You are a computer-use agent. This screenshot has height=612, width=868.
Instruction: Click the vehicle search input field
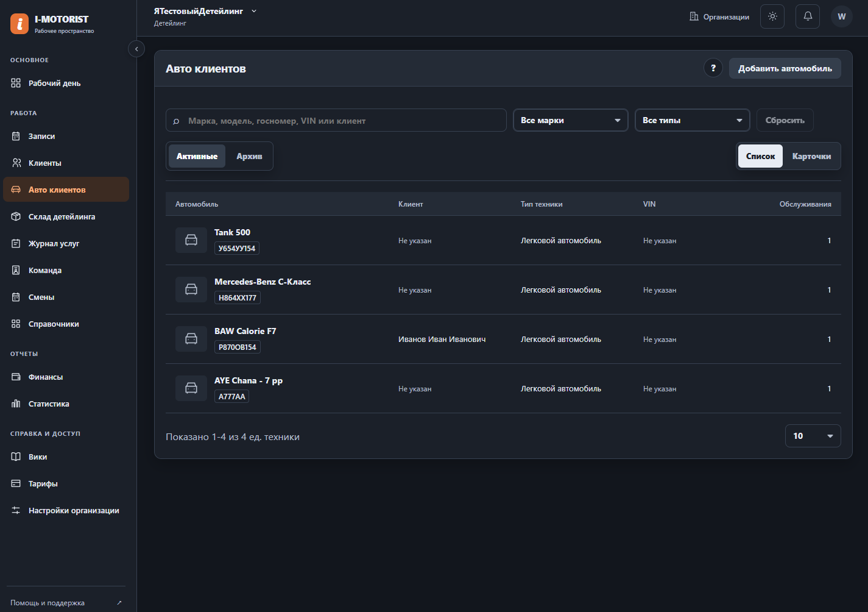point(336,120)
